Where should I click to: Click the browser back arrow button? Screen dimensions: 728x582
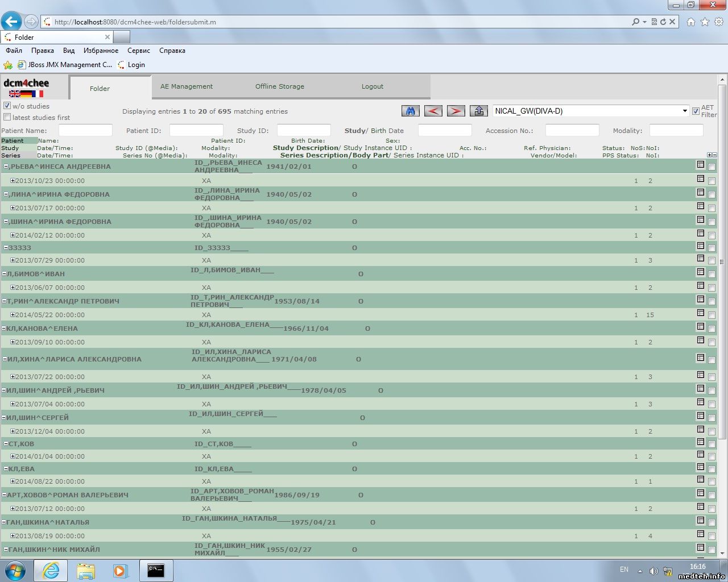pos(11,22)
